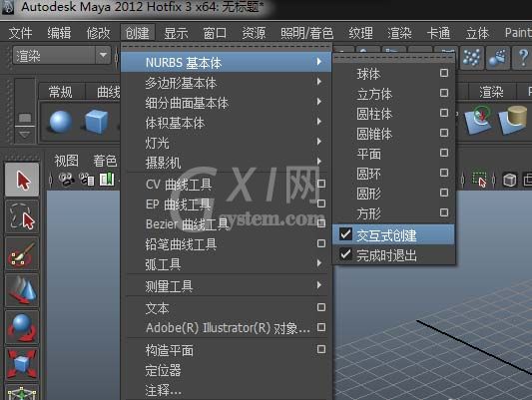Expand the 细分曲面基本体 submenu
532x400 pixels.
click(x=226, y=102)
